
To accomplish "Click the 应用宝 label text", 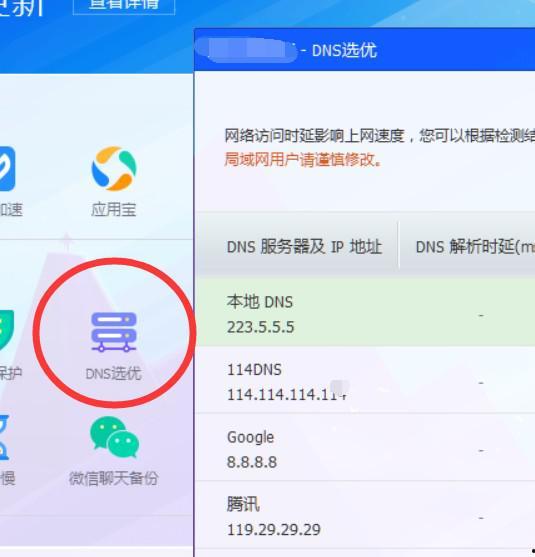I will point(114,210).
